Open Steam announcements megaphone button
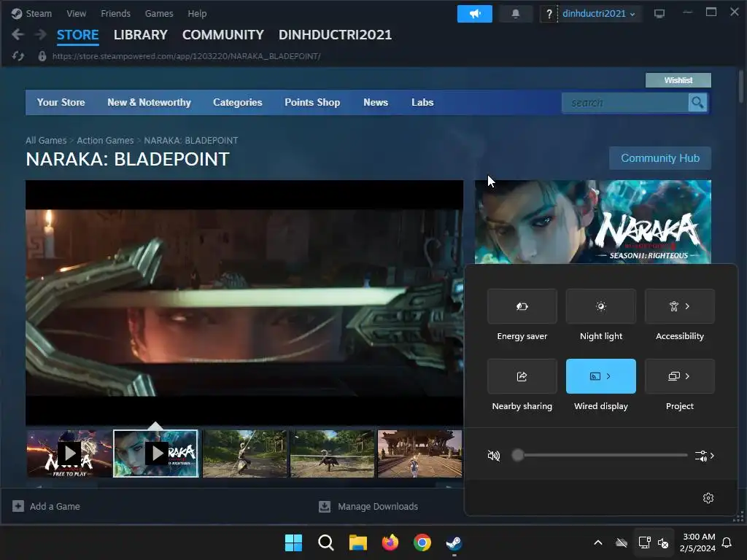The height and width of the screenshot is (560, 747). pos(474,14)
